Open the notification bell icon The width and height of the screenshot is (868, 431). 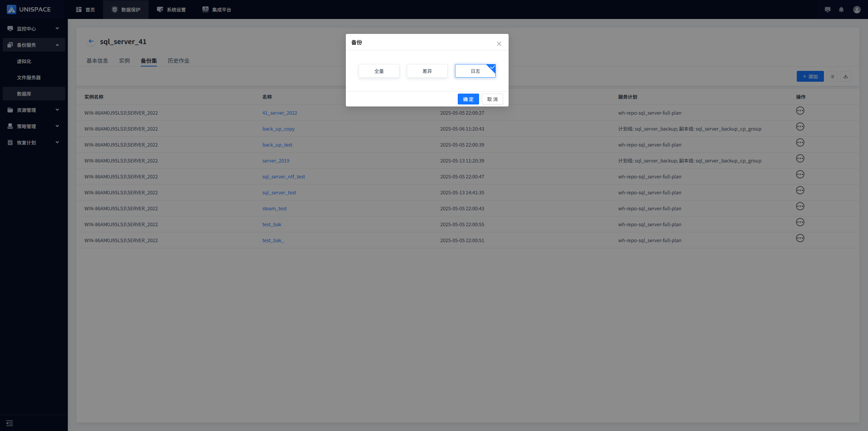click(841, 9)
